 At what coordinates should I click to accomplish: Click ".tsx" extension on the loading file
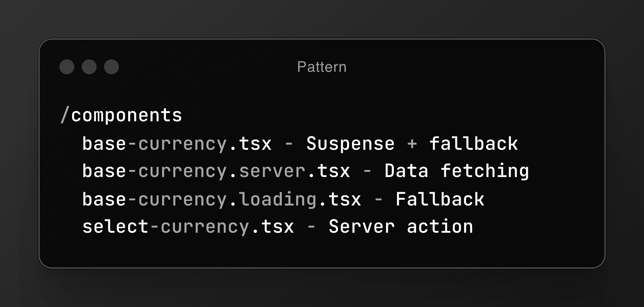340,199
